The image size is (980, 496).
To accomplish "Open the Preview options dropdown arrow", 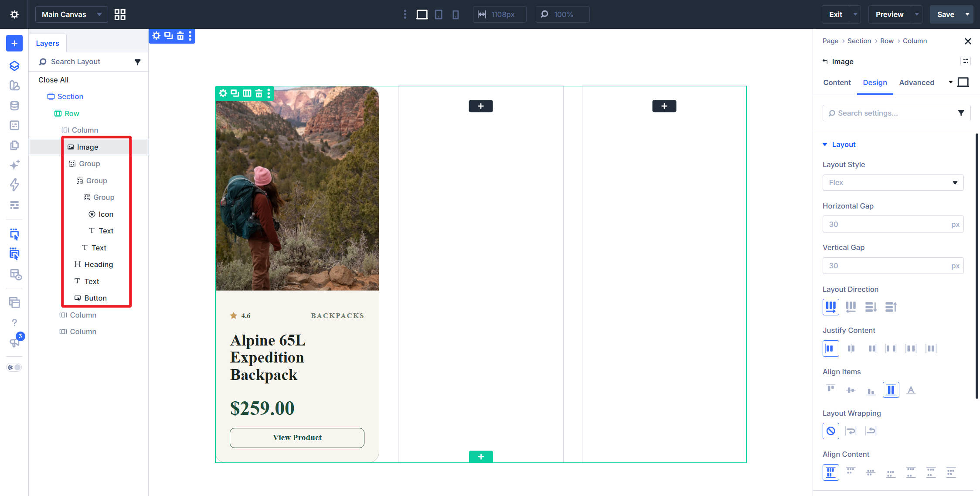I will tap(917, 14).
